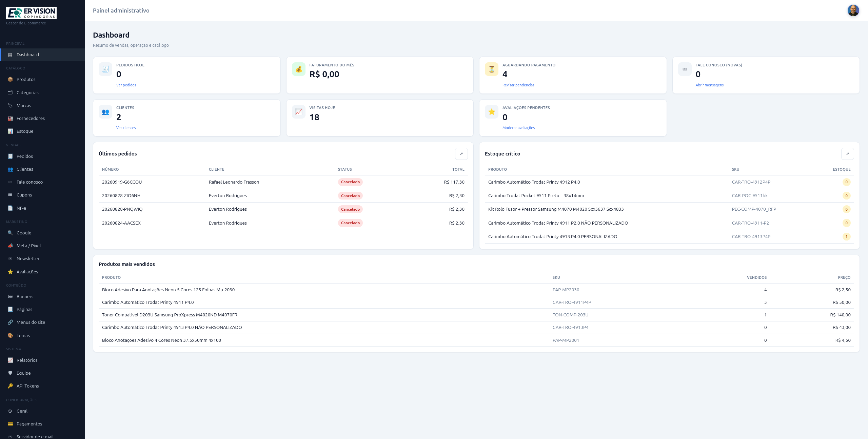Click the Fornecedores factory icon
868x439 pixels.
tap(10, 118)
